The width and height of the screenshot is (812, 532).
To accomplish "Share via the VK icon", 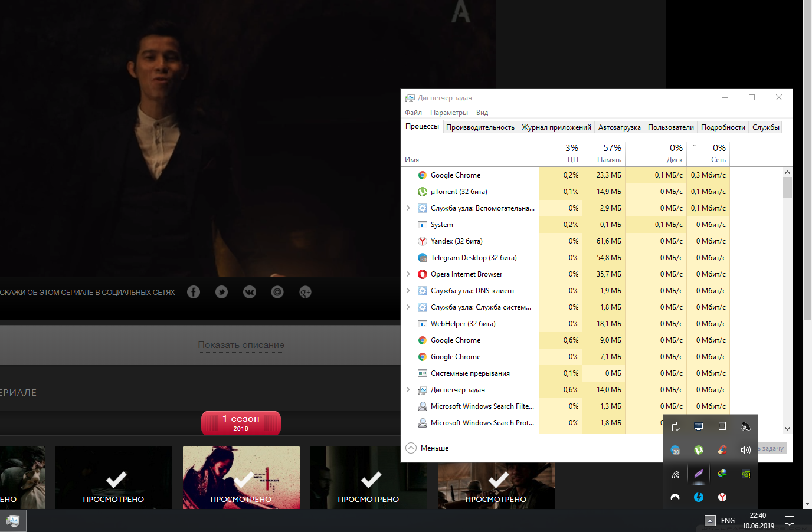I will (250, 292).
